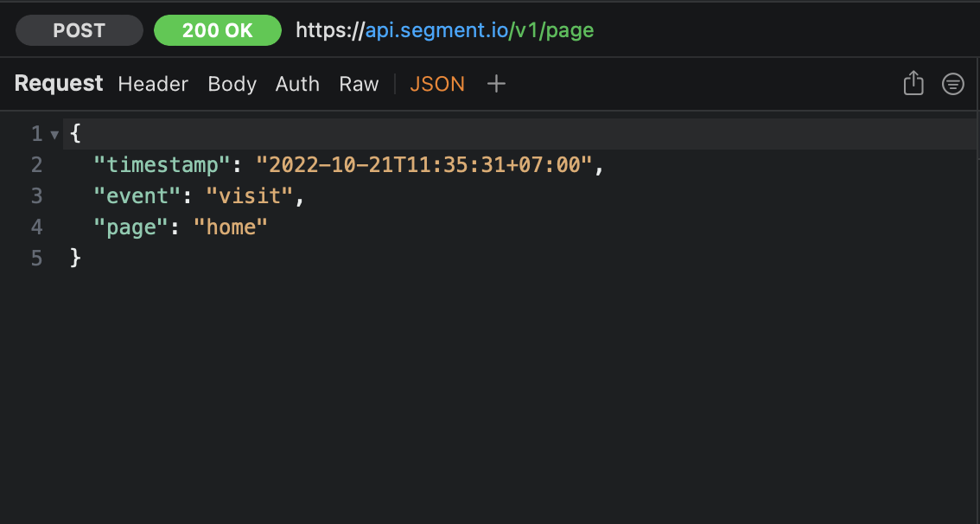
Task: Click the plus icon to add a view
Action: (x=496, y=83)
